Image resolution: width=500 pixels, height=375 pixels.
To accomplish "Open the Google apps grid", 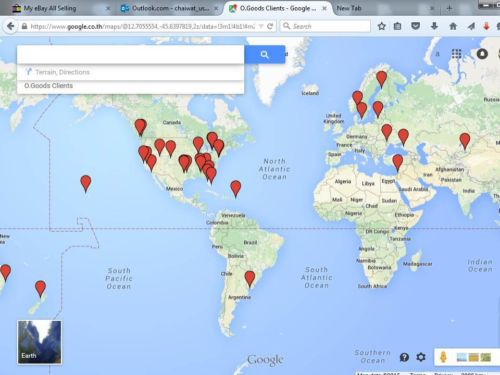I will 457,54.
